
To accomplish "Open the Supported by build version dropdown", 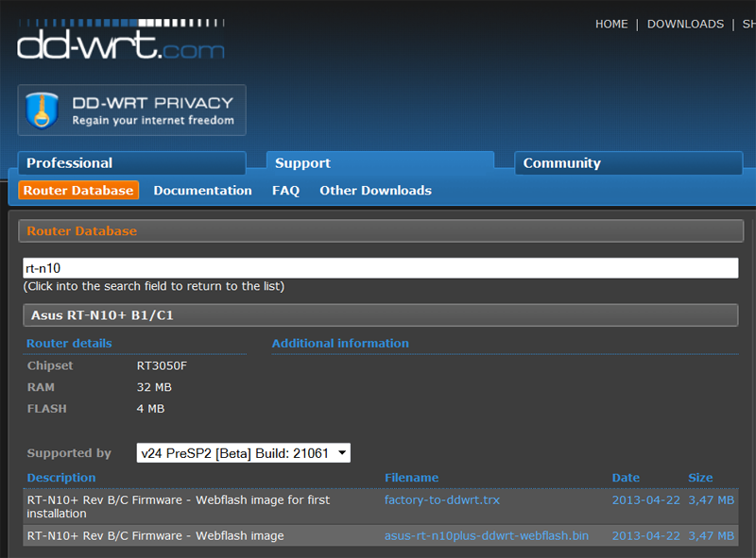I will pos(244,453).
